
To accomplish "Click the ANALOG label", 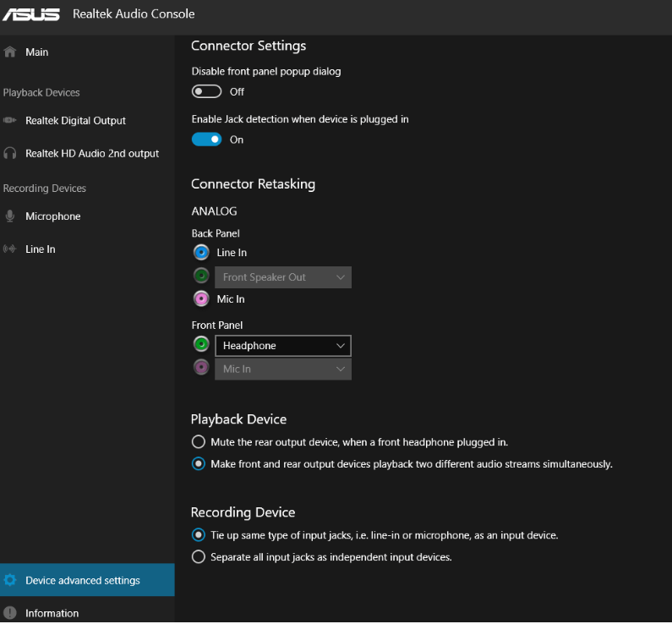I will pos(215,211).
